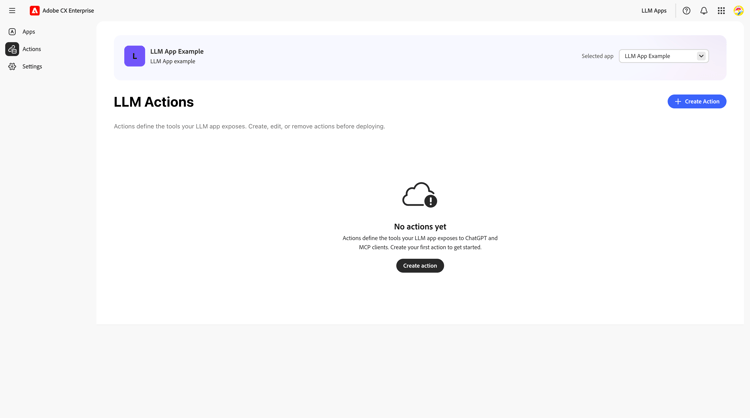Open the hamburger navigation menu
The width and height of the screenshot is (750, 418).
pos(12,11)
